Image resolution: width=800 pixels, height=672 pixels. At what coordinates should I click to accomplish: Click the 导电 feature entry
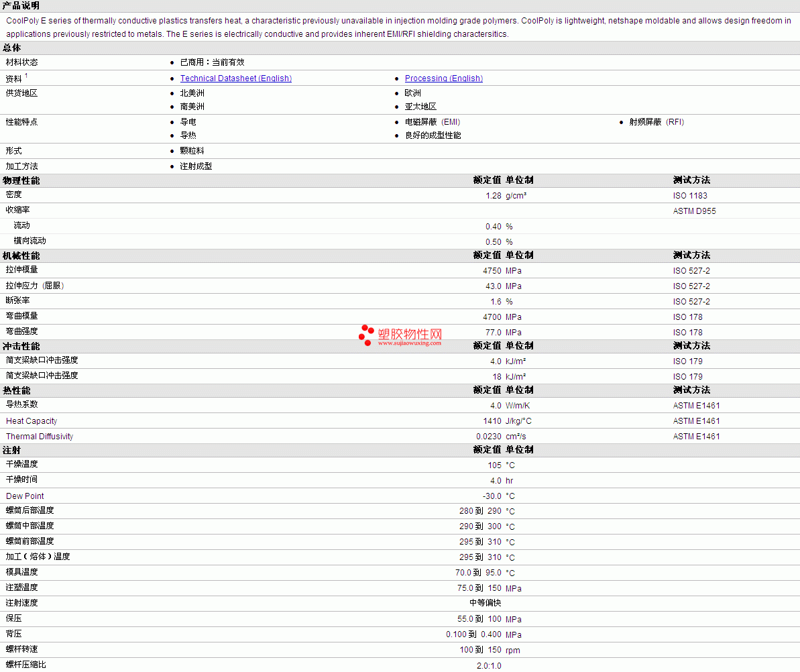pos(188,122)
